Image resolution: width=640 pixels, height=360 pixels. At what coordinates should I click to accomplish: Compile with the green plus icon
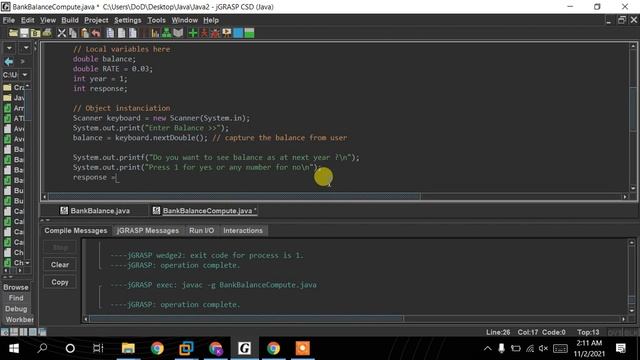193,33
